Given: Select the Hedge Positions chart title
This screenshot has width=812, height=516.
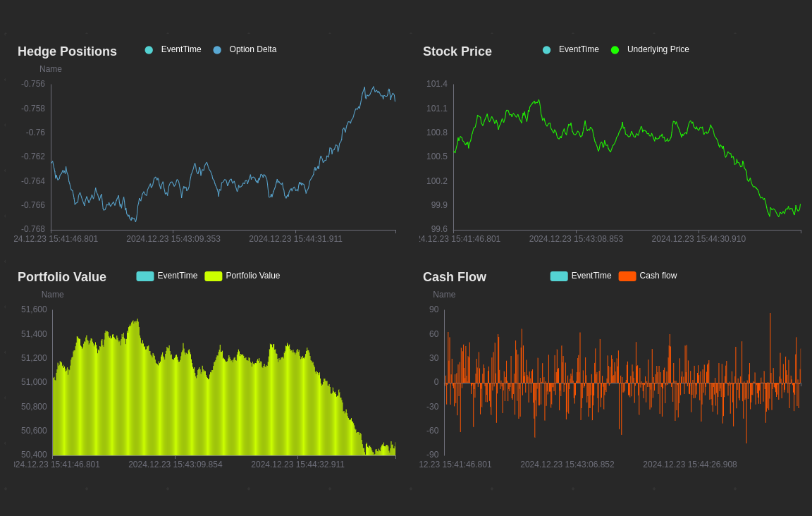Looking at the screenshot, I should (67, 51).
